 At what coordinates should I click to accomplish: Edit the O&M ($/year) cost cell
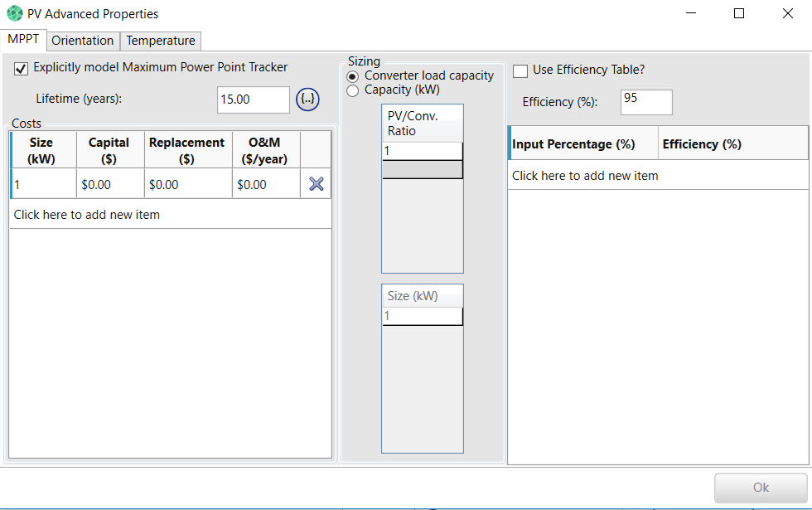coord(265,185)
